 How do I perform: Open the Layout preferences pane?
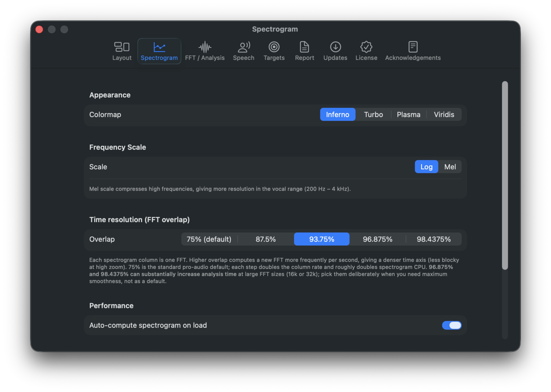pos(122,51)
